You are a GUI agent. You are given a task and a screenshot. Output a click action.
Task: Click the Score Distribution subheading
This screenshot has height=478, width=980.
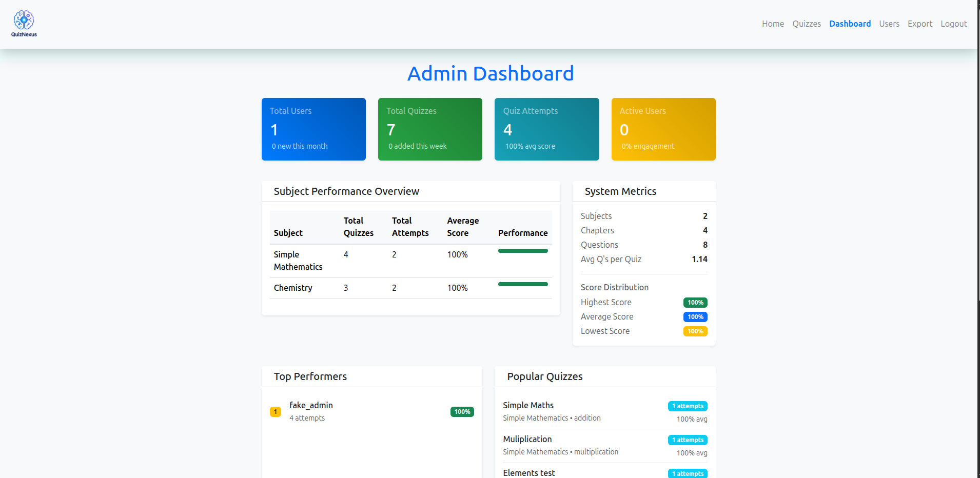click(x=615, y=287)
